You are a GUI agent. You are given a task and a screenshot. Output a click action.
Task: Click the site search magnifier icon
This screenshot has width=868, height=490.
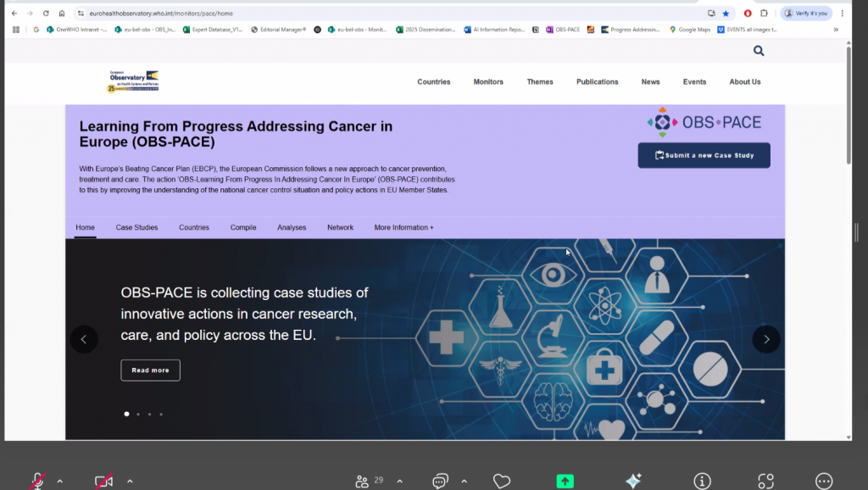point(758,51)
